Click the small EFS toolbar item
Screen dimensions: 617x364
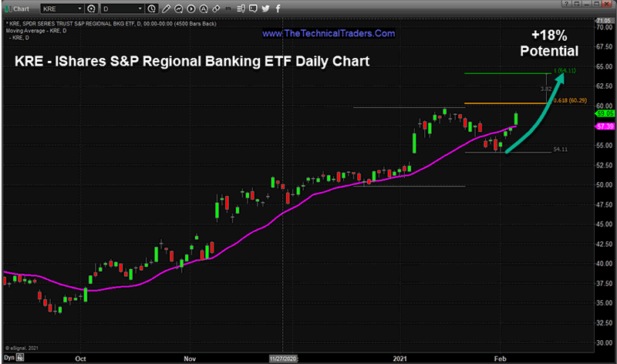click(228, 8)
